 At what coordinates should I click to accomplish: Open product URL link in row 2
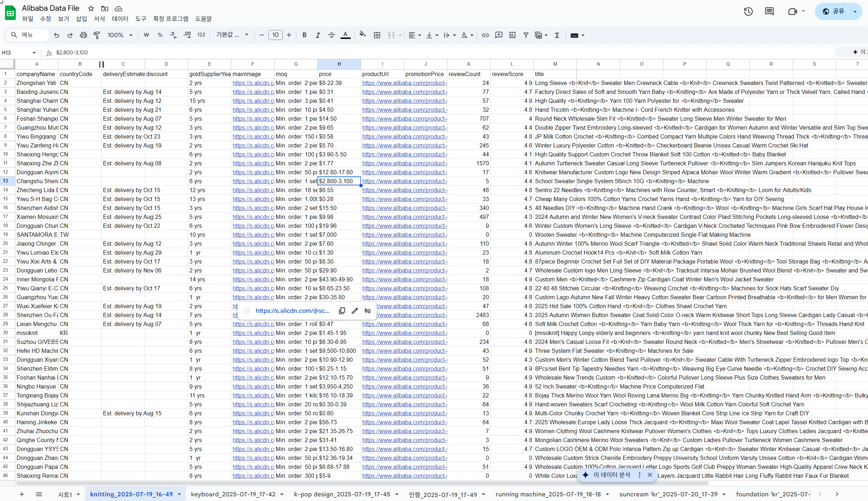pos(404,83)
